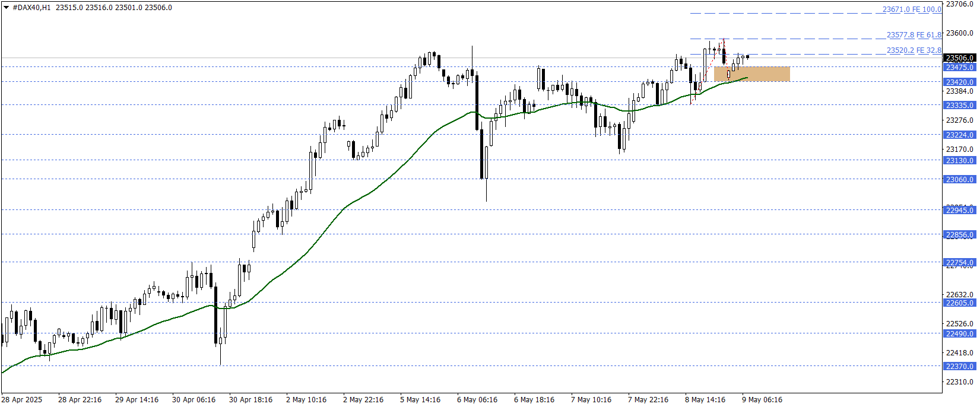Click the 23060.0 horizontal level label
The height and width of the screenshot is (407, 980).
coord(959,179)
